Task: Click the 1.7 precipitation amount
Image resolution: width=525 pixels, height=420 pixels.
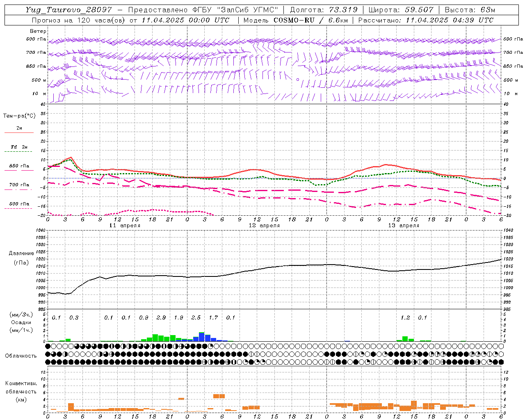Action: click(x=213, y=317)
